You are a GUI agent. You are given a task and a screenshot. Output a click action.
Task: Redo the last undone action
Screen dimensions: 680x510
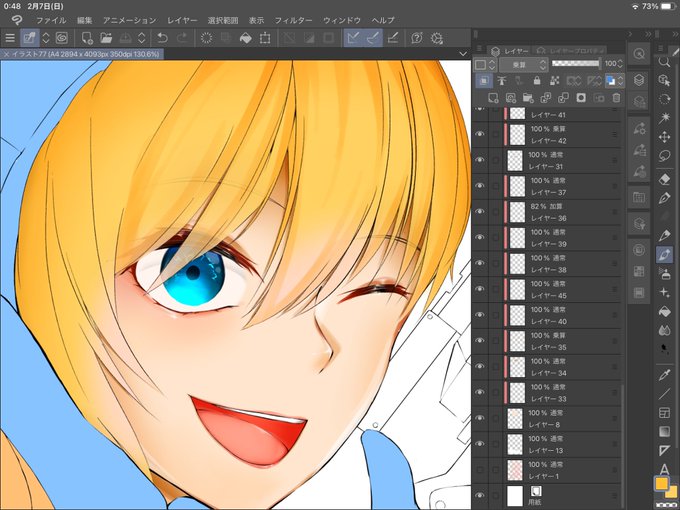(182, 38)
